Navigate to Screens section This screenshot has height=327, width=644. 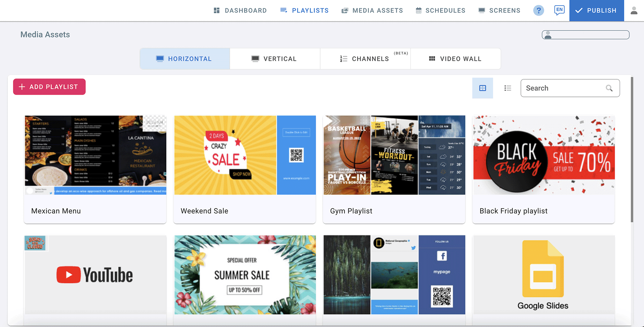point(499,10)
